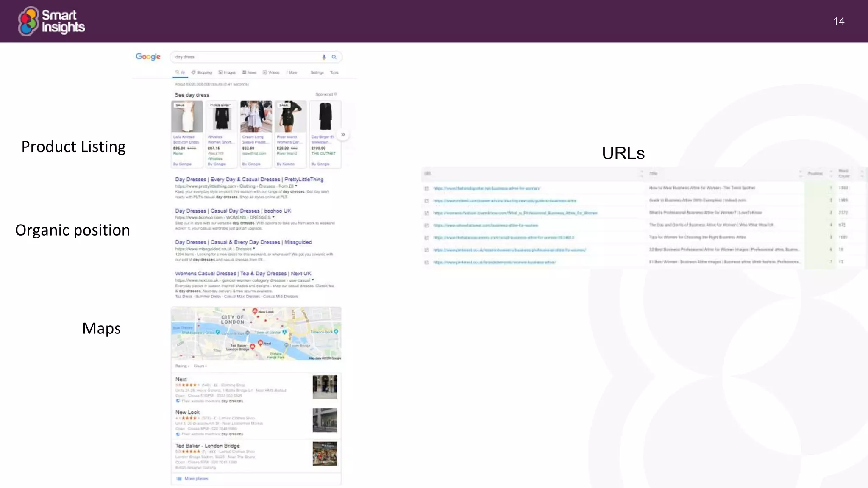Open the More search options menu

pos(292,72)
